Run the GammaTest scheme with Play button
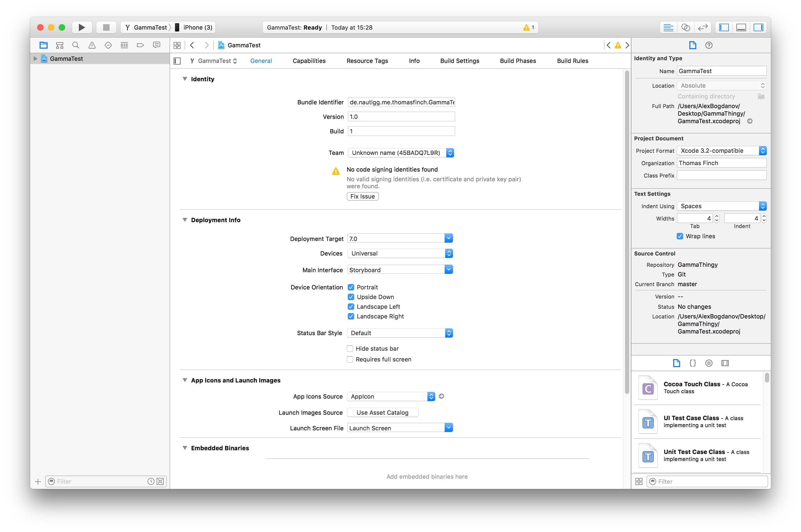 pyautogui.click(x=82, y=27)
